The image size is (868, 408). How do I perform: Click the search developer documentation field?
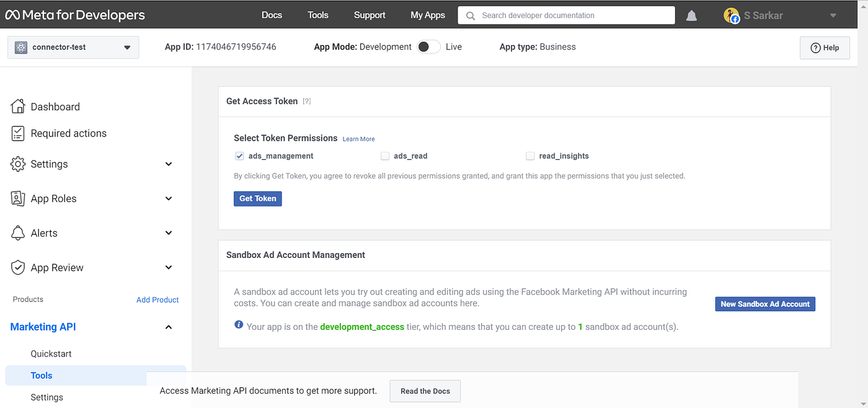pos(565,15)
